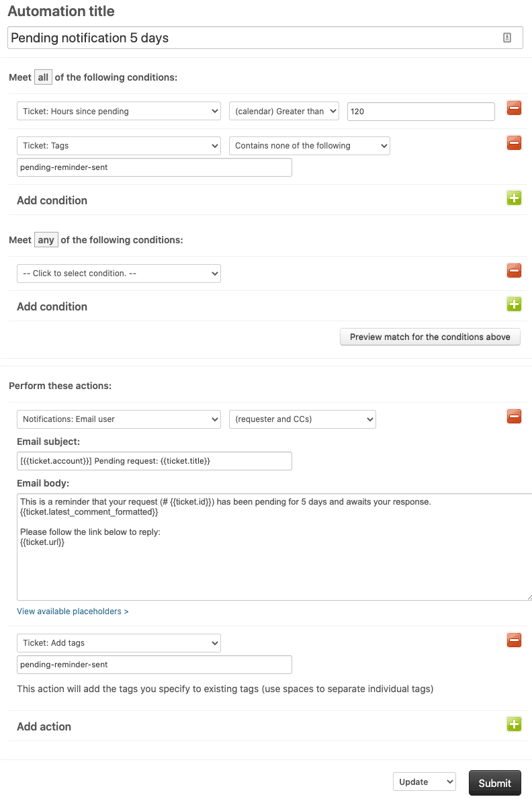Remove the empty condition row

point(514,270)
